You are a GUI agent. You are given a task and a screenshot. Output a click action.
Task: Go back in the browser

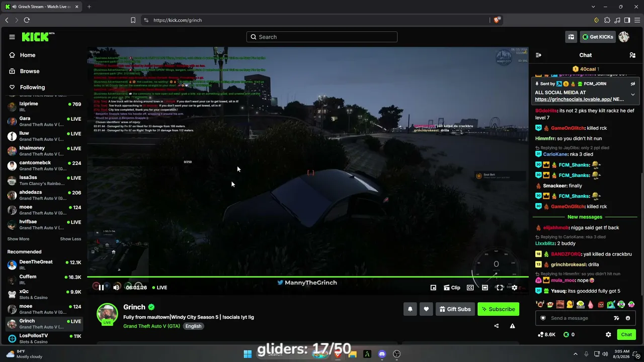point(7,20)
